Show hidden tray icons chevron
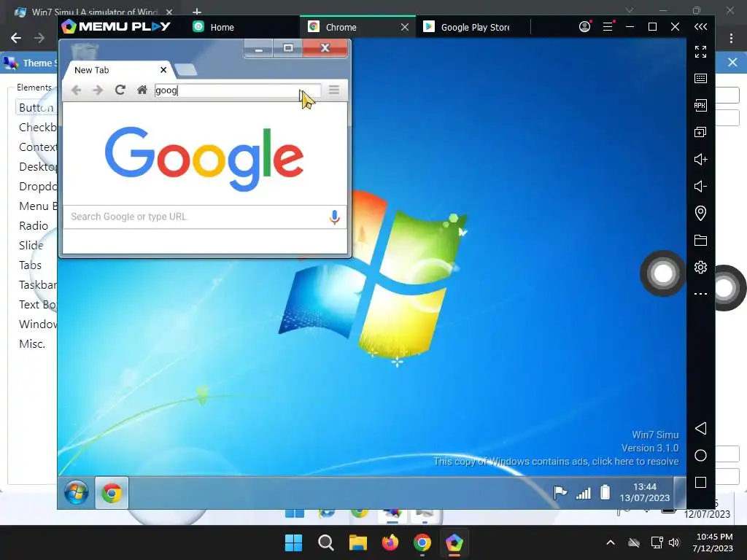 click(x=611, y=542)
